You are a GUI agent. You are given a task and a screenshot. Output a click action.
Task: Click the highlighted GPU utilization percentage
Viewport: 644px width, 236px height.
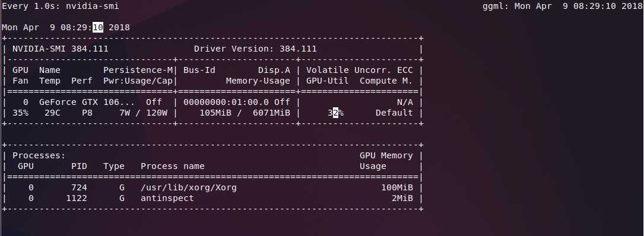(x=335, y=113)
